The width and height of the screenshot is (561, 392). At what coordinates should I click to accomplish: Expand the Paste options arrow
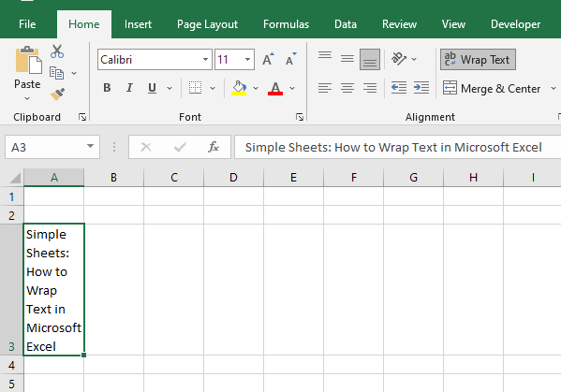27,98
